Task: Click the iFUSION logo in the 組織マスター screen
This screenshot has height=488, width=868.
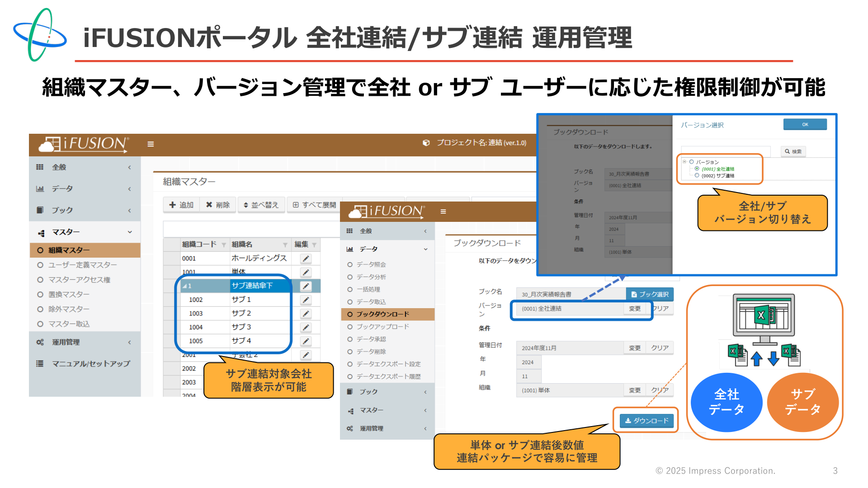Action: click(x=84, y=144)
